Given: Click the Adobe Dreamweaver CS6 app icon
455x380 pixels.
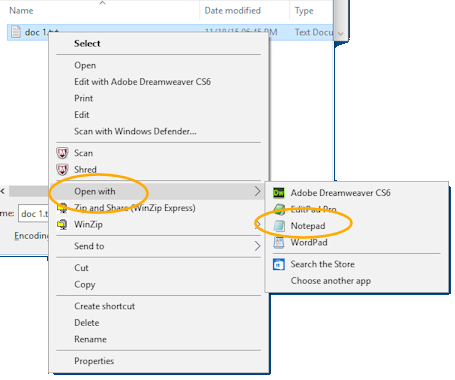Looking at the screenshot, I should [x=279, y=193].
